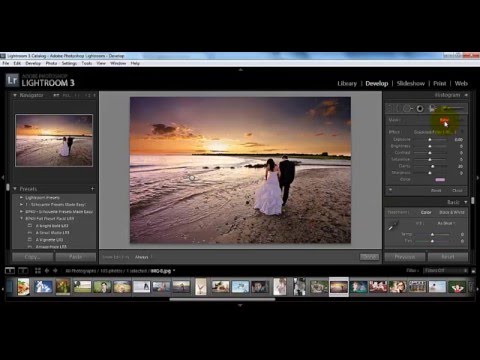Open Show Edit Pins Always dropdown
The width and height of the screenshot is (480, 360).
click(x=143, y=257)
